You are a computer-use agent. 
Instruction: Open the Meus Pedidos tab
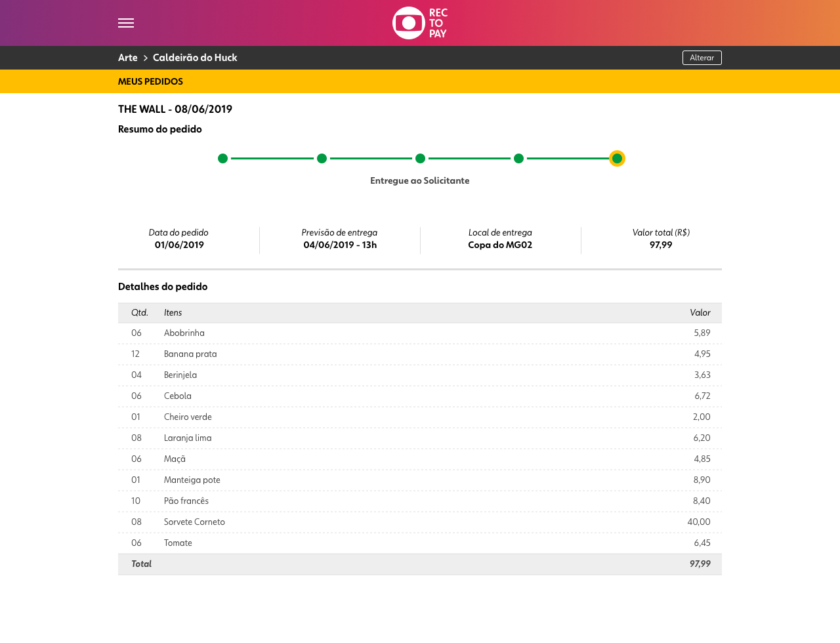[x=150, y=81]
